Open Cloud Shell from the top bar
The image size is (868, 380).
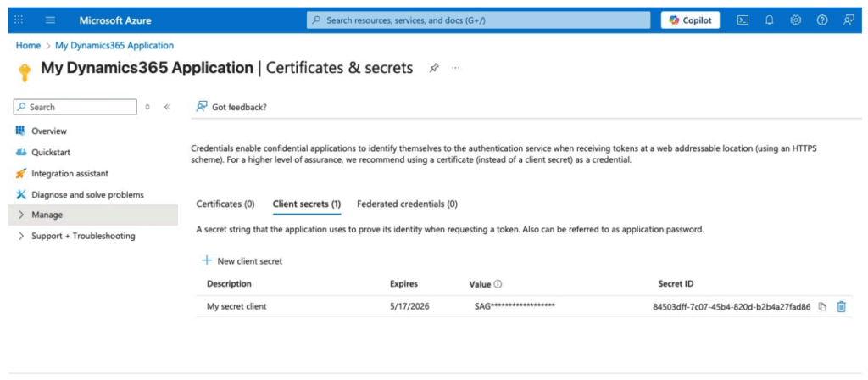(x=743, y=20)
